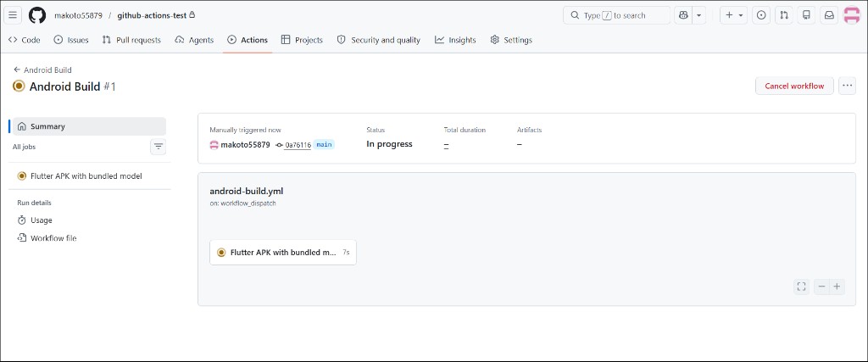Open commit 0a76116 link
868x362 pixels.
[x=297, y=145]
